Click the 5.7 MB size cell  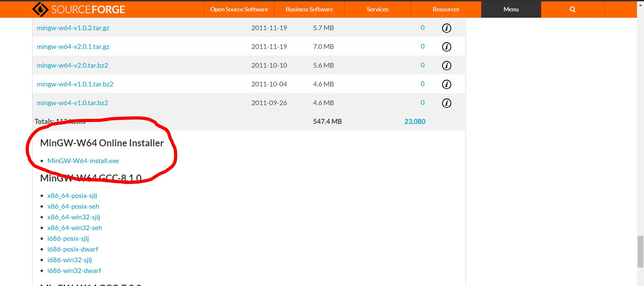(x=323, y=28)
